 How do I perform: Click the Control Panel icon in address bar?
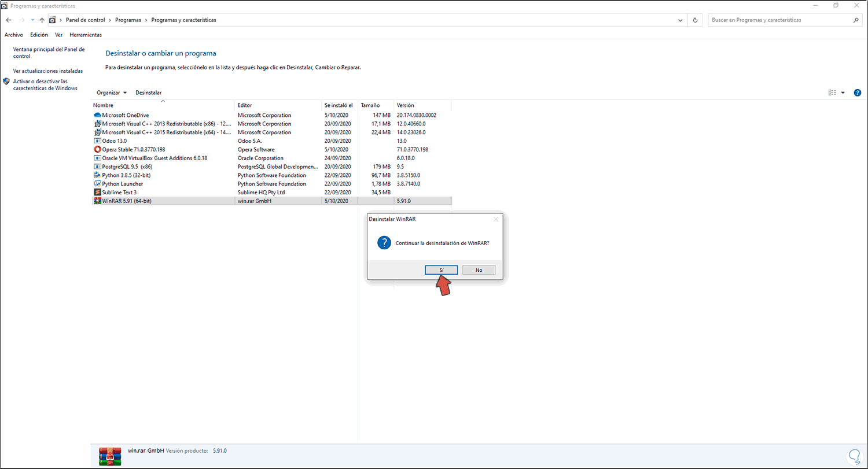click(53, 20)
